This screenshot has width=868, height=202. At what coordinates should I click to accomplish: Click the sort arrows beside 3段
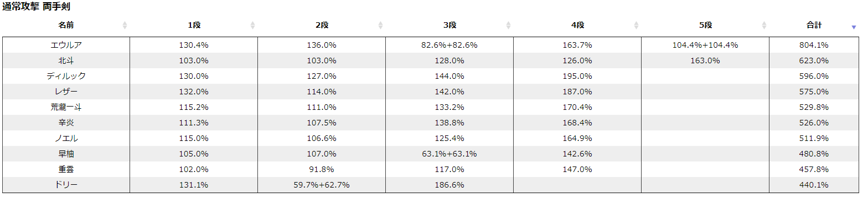pos(508,26)
